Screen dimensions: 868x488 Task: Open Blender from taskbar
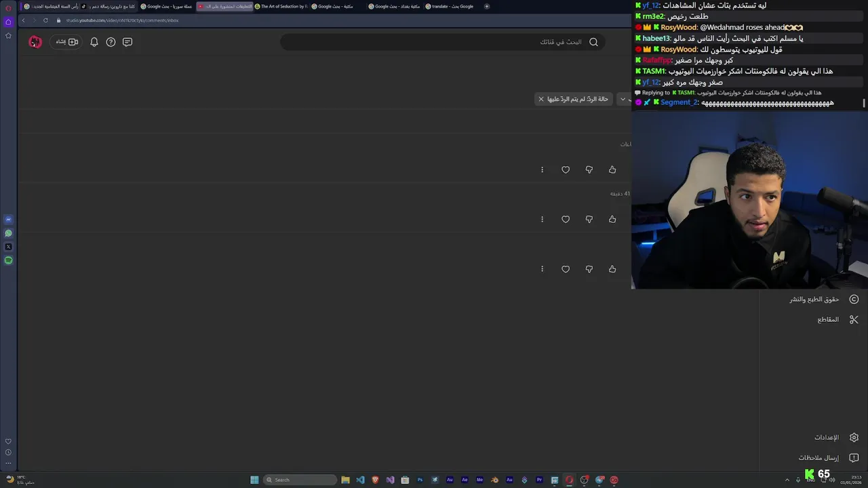[494, 480]
